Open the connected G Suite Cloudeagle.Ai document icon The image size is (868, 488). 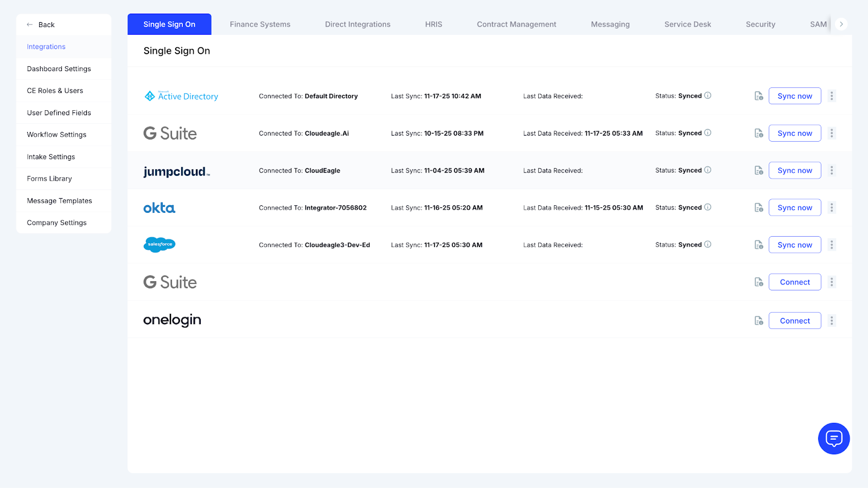[759, 133]
